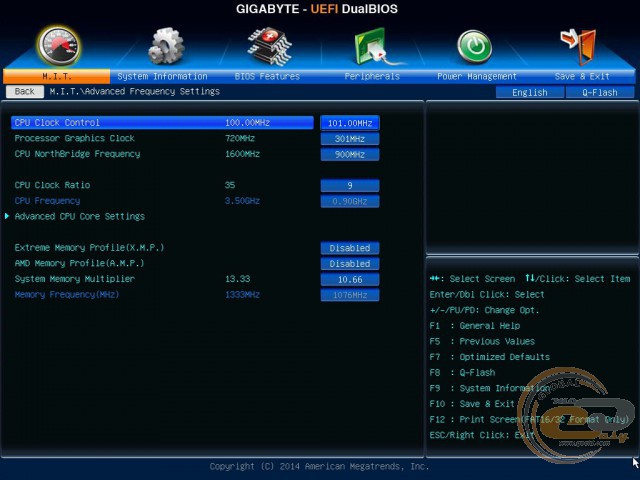Open System Information gears icon

pos(166,47)
